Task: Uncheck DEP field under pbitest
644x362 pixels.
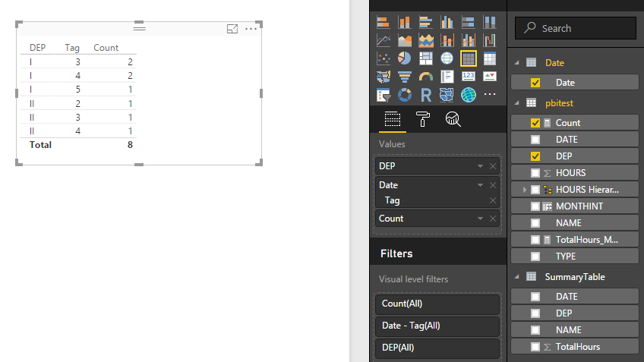Action: tap(535, 156)
